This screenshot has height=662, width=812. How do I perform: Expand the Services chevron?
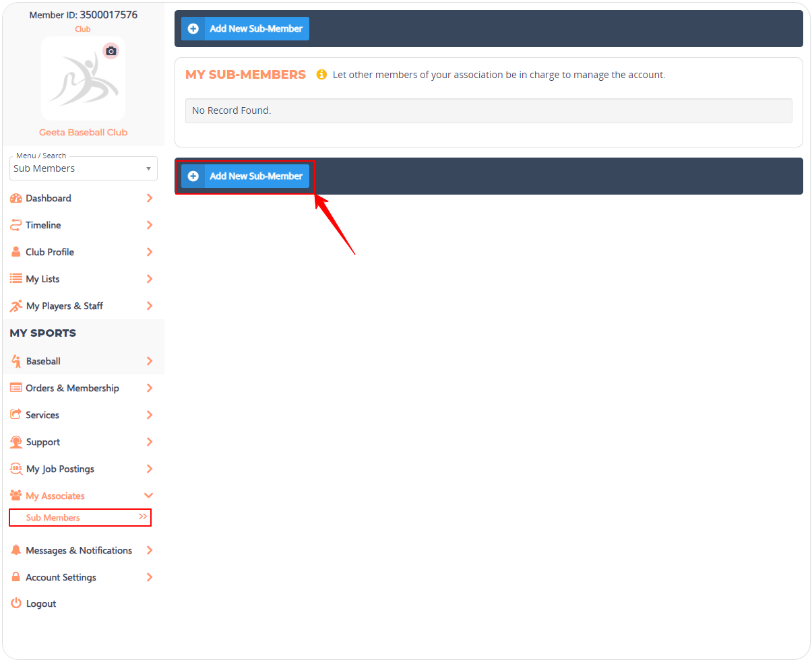[150, 415]
